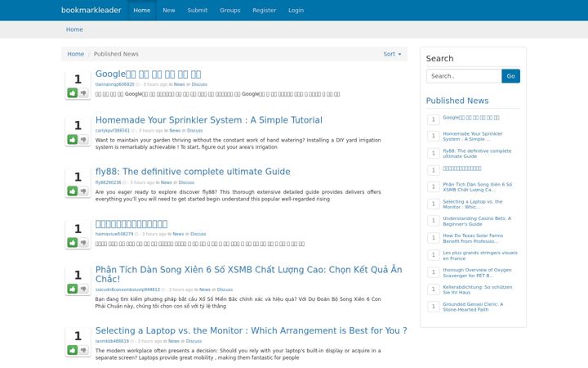Upvote the fly88 definitive guide post
Image resolution: width=588 pixels, height=368 pixels.
tap(73, 191)
